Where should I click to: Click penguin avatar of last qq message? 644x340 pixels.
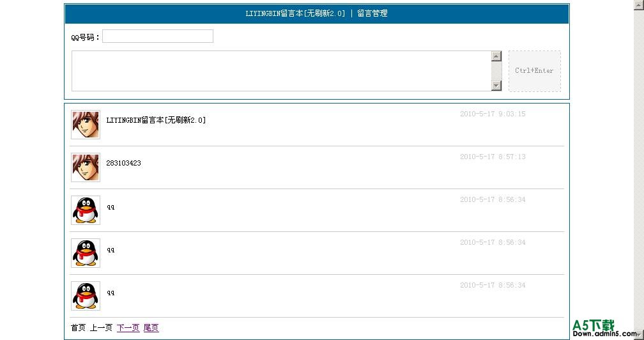pos(86,296)
